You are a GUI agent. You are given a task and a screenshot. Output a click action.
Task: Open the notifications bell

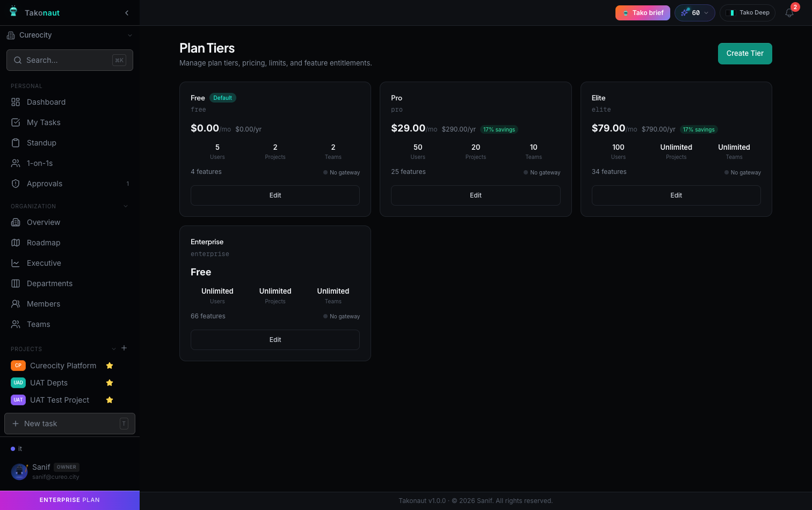pos(789,13)
